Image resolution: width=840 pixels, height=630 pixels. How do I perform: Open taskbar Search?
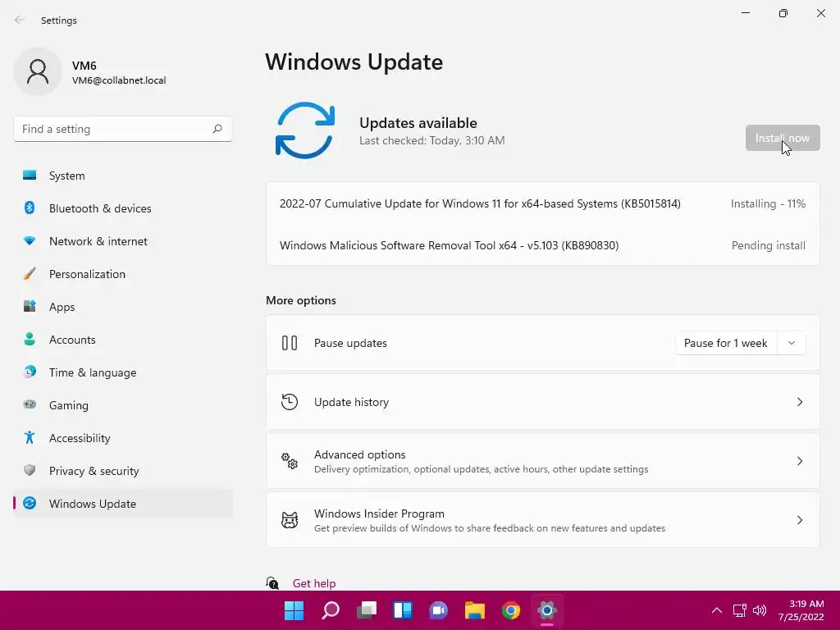point(330,610)
